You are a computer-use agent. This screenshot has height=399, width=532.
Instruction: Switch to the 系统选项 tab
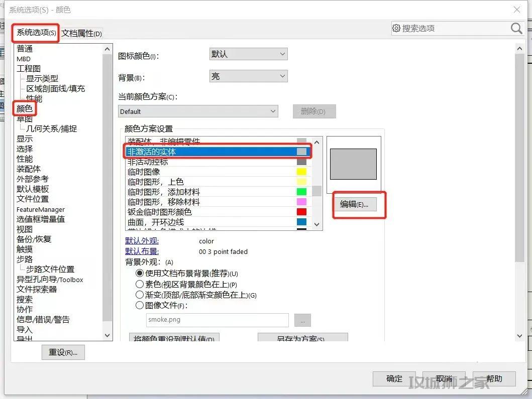pyautogui.click(x=36, y=33)
